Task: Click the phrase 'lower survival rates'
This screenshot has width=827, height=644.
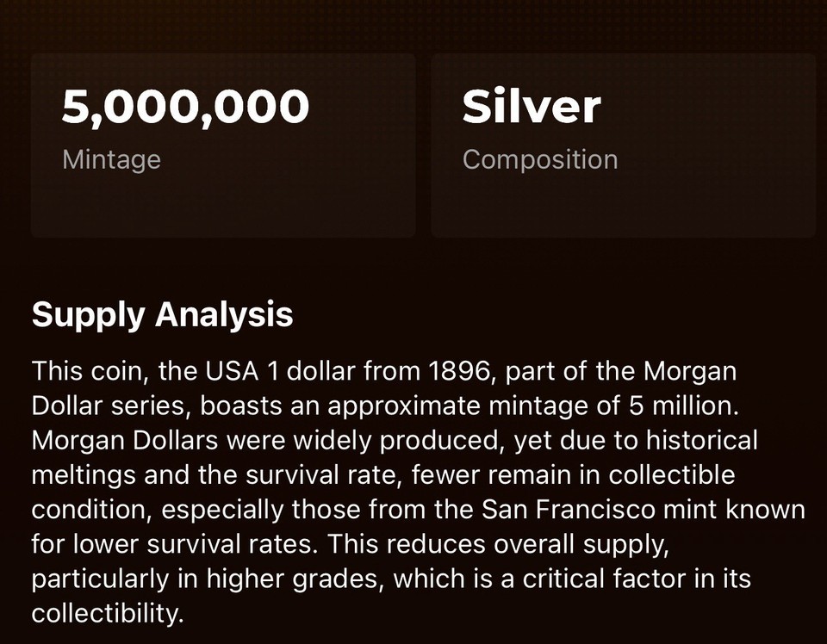Action: [194, 544]
